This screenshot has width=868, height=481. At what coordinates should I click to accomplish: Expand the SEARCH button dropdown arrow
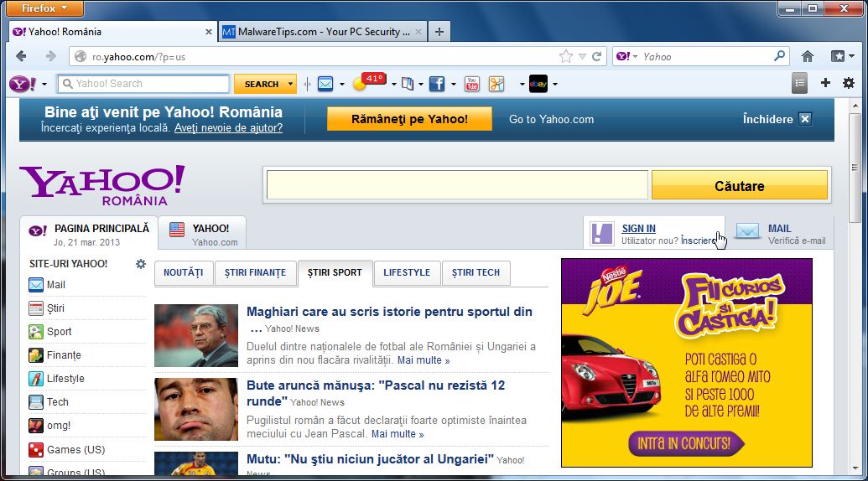coord(290,84)
